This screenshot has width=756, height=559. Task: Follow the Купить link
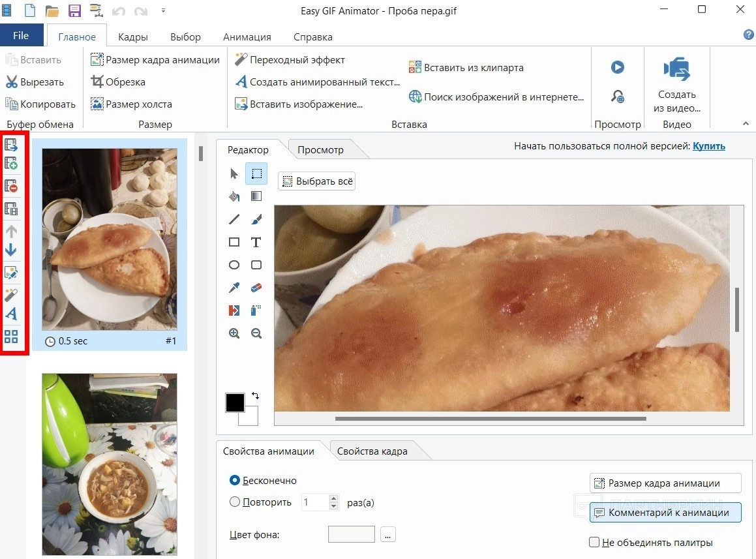[x=708, y=146]
